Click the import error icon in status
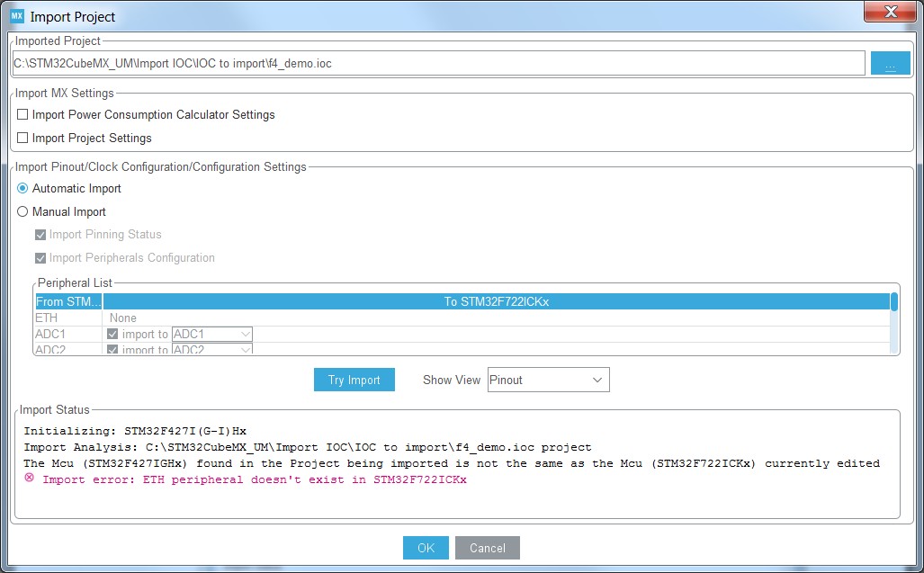This screenshot has height=573, width=924. [x=29, y=478]
